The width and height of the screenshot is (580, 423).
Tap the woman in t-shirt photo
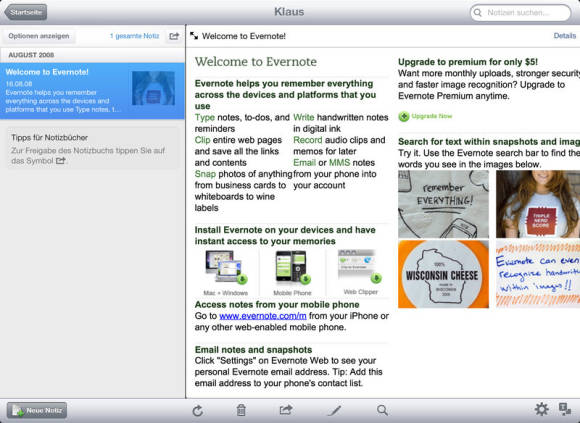[x=538, y=204]
